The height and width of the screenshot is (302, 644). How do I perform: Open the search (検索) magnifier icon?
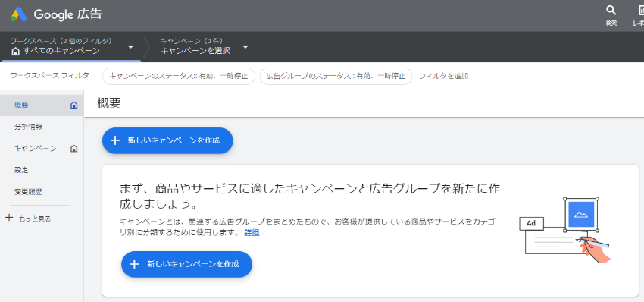tap(611, 11)
